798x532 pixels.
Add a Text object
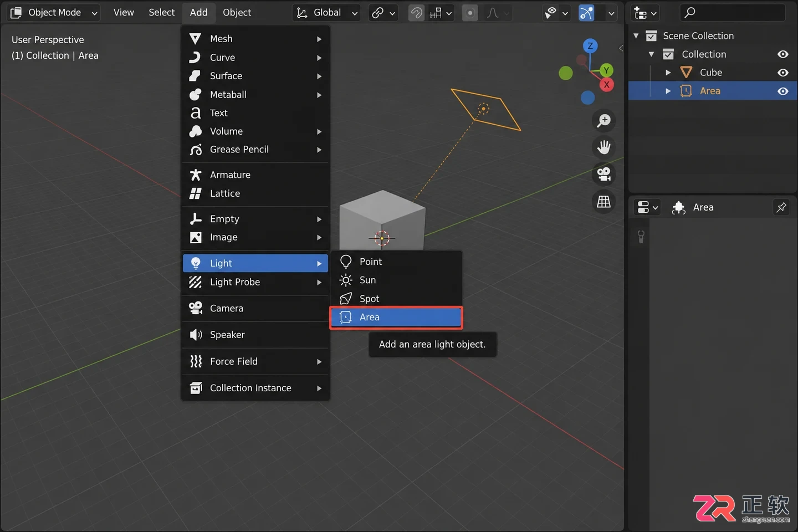point(255,113)
